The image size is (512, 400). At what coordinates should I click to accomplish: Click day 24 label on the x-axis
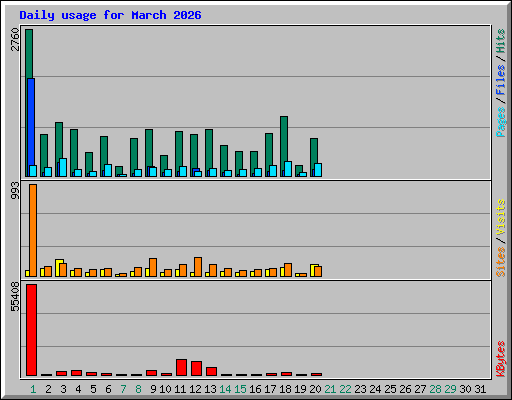pyautogui.click(x=375, y=389)
